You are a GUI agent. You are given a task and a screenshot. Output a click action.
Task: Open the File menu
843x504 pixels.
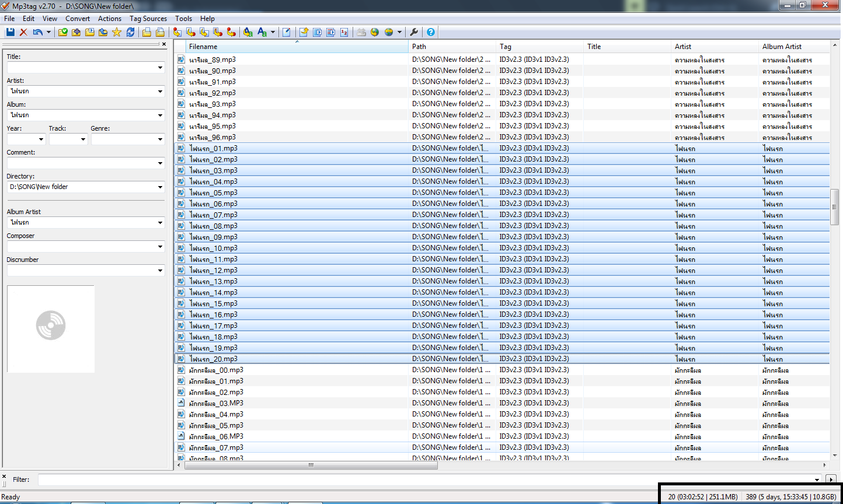click(x=9, y=19)
